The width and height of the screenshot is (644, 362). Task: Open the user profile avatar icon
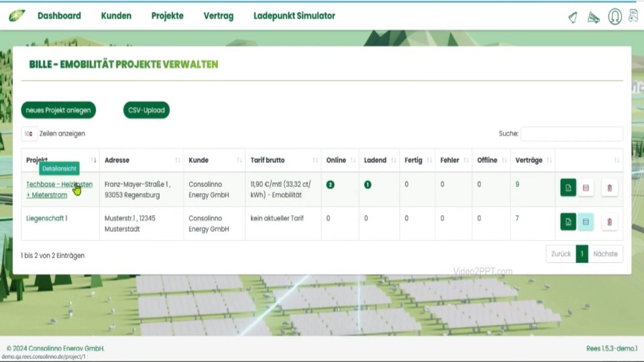[615, 17]
